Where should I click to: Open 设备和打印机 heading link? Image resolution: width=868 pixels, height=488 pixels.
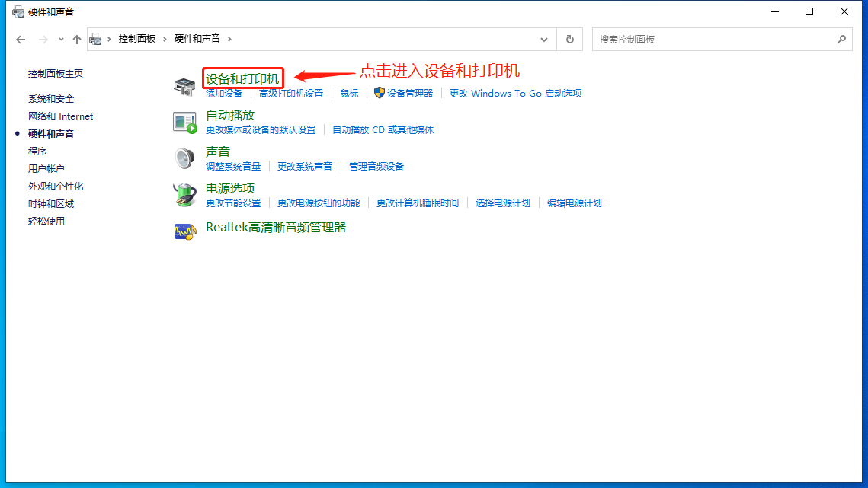[242, 78]
